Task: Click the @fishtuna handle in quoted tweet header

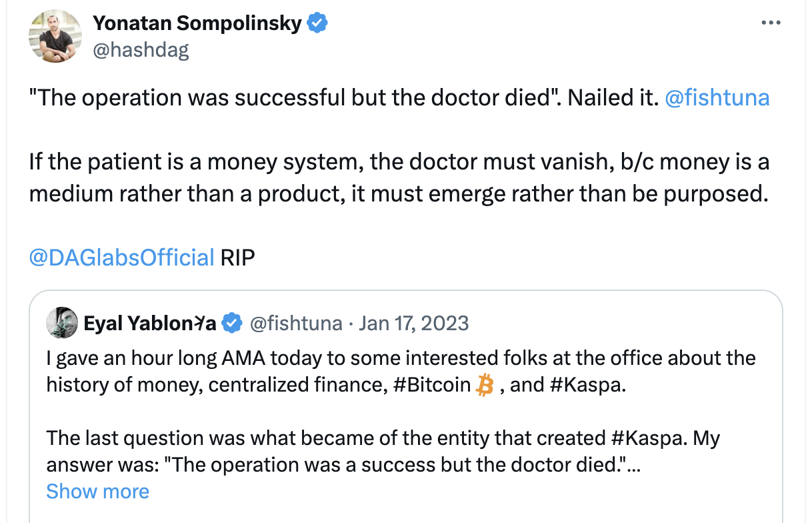Action: (295, 324)
